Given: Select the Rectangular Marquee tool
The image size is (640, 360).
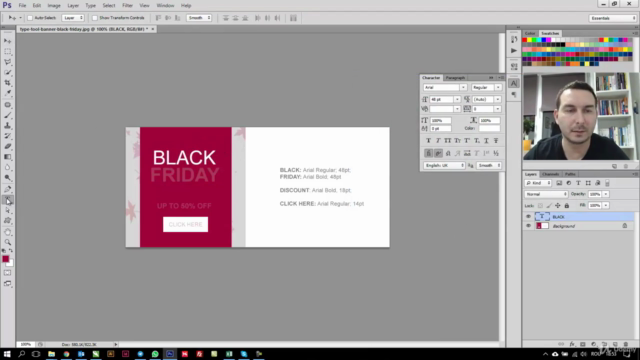Looking at the screenshot, I should tap(8, 51).
